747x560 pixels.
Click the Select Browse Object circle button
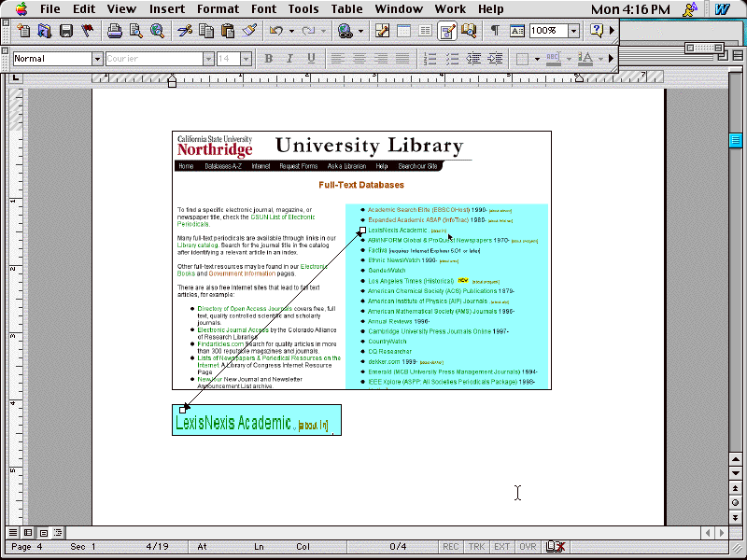(x=735, y=502)
